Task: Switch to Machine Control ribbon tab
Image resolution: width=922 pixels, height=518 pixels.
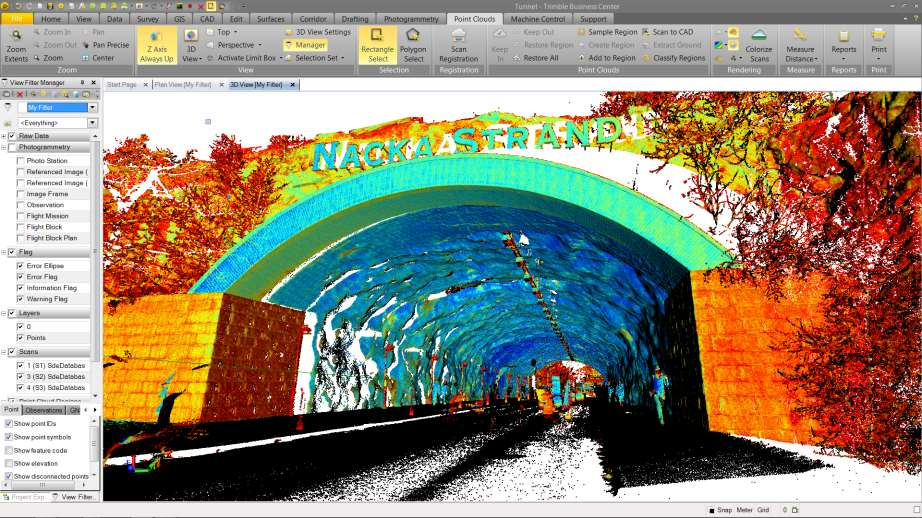Action: (x=537, y=19)
